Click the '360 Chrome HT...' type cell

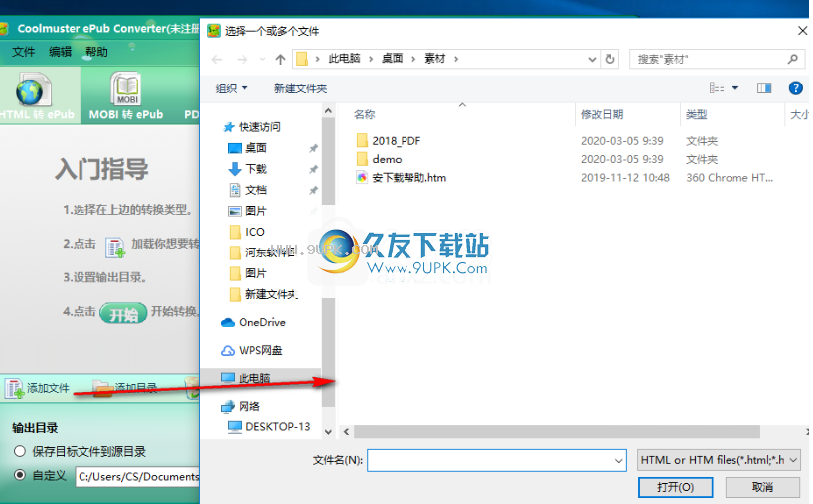(x=730, y=178)
